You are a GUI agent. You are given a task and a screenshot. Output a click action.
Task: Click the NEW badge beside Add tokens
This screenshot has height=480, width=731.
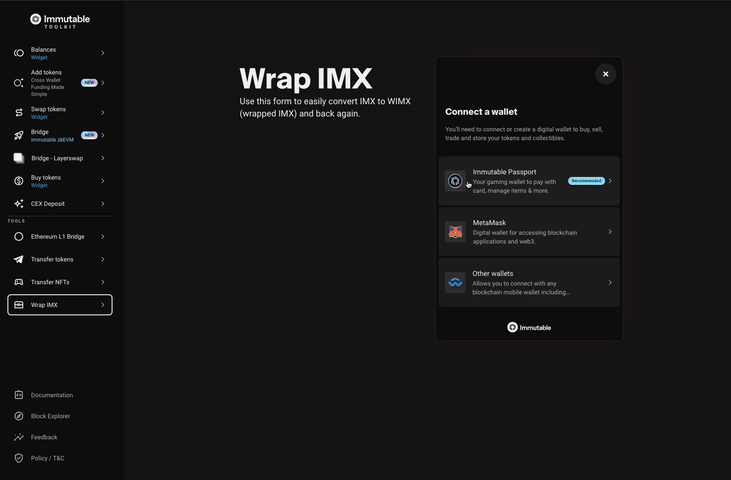point(89,82)
